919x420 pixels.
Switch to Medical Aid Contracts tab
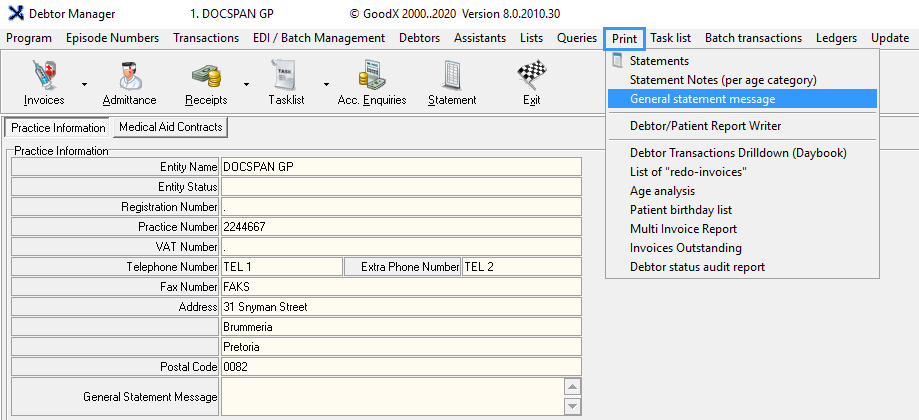(170, 128)
